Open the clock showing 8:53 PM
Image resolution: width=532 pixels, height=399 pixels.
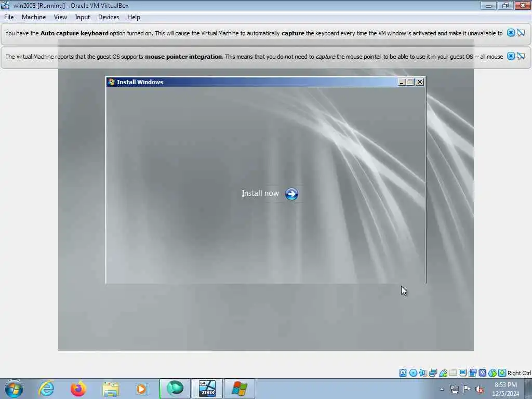[506, 389]
